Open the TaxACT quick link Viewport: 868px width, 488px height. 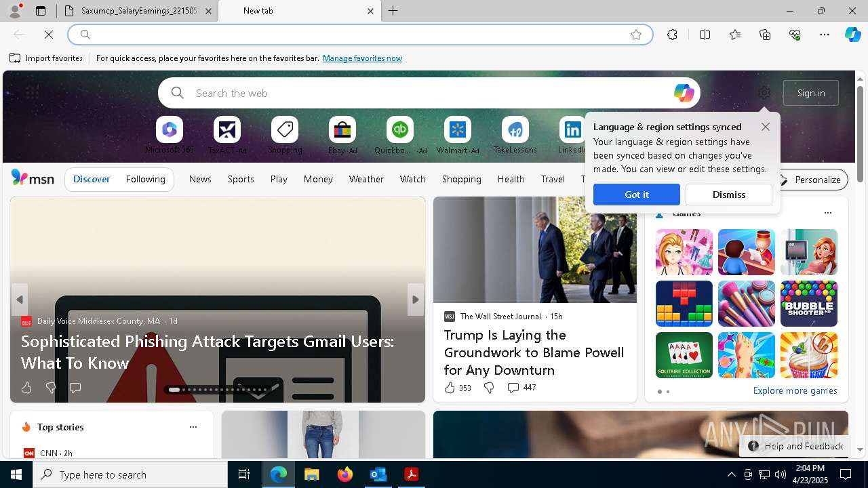tap(227, 136)
